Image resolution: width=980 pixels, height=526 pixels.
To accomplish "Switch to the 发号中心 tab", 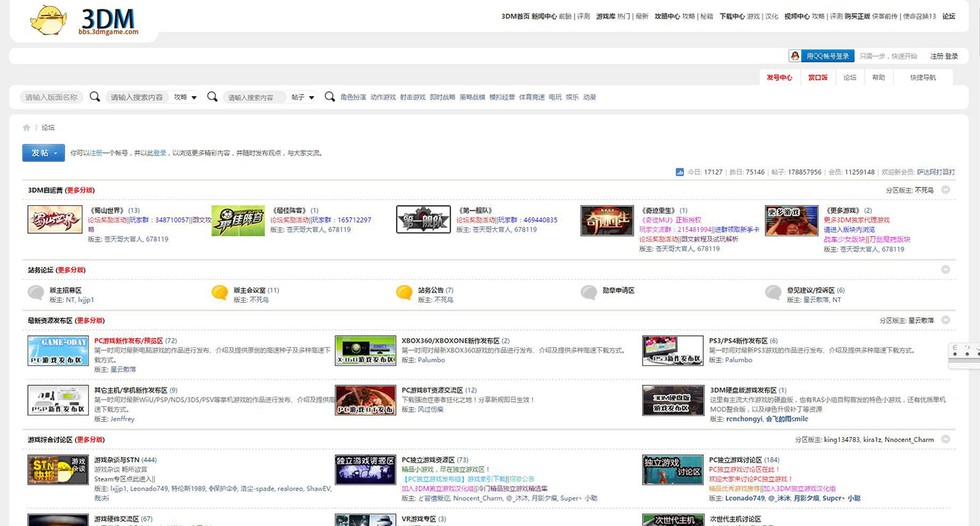I will [x=779, y=78].
